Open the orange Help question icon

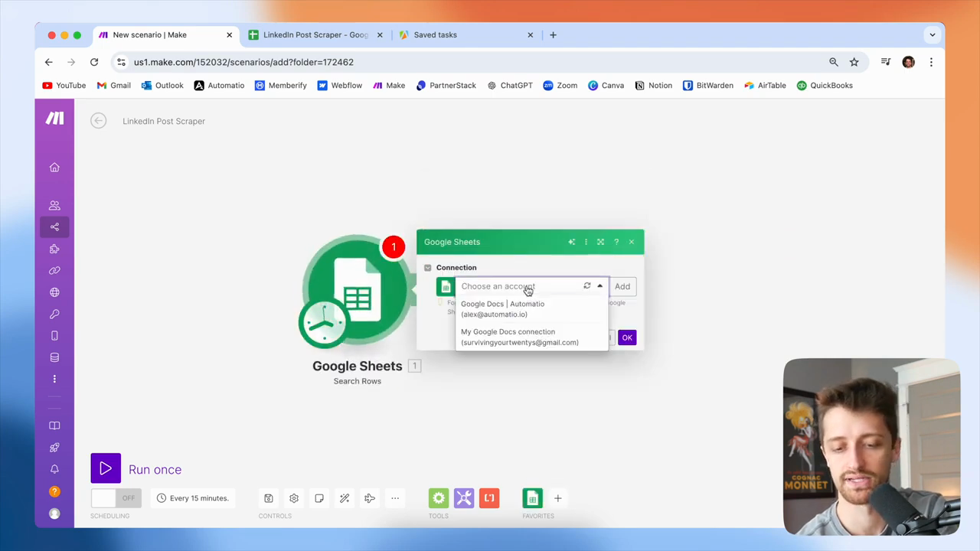click(54, 491)
